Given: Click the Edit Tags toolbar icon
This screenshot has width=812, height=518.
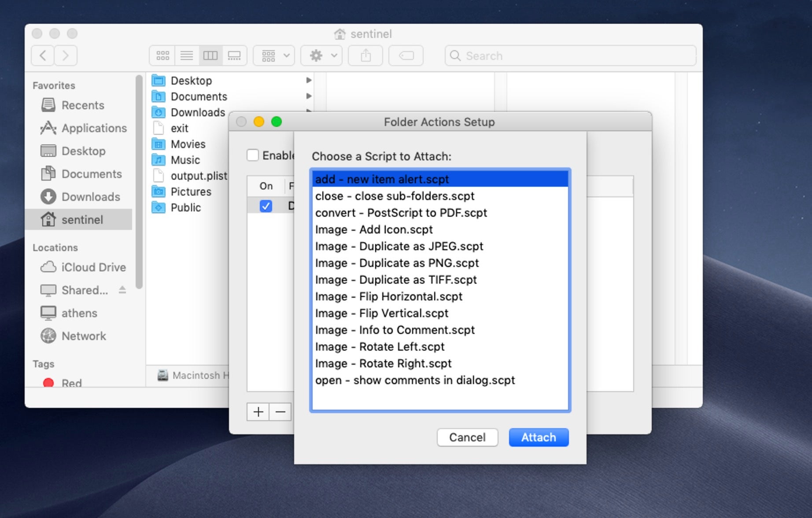Looking at the screenshot, I should [x=406, y=55].
